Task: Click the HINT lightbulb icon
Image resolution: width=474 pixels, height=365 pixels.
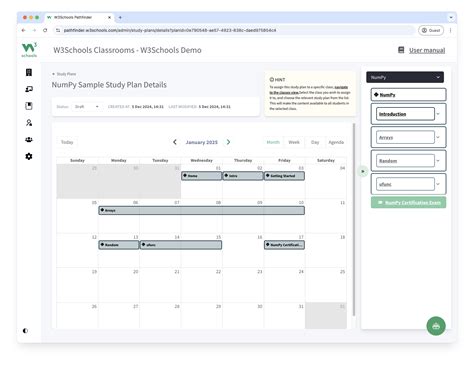Action: tap(271, 80)
